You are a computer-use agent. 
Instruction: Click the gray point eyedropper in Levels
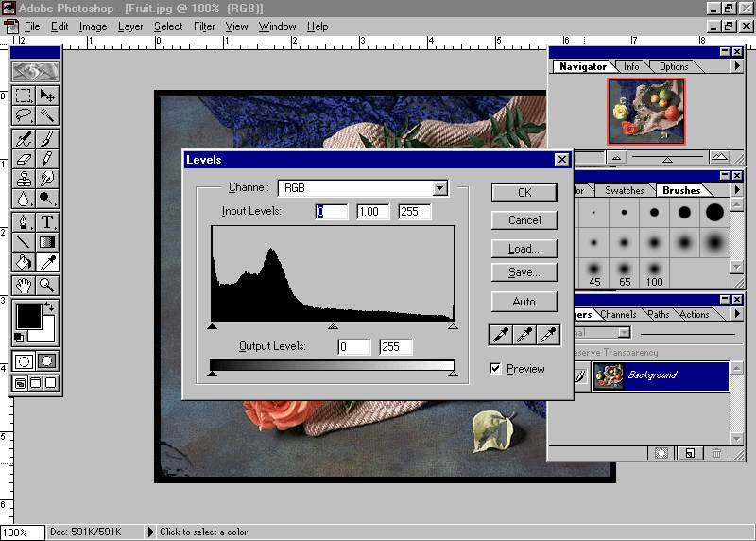(x=524, y=335)
